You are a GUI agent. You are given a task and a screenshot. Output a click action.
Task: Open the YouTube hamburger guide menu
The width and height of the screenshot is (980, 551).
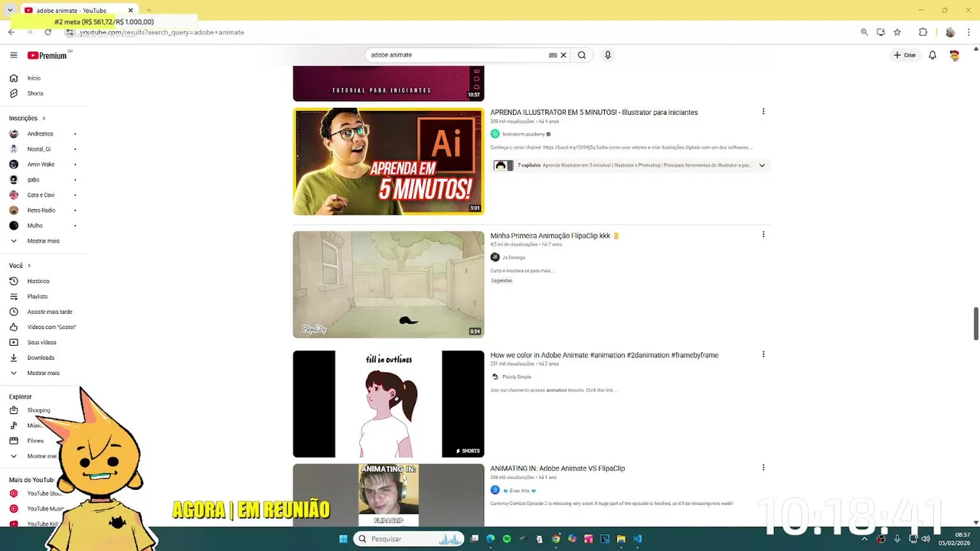pos(13,55)
